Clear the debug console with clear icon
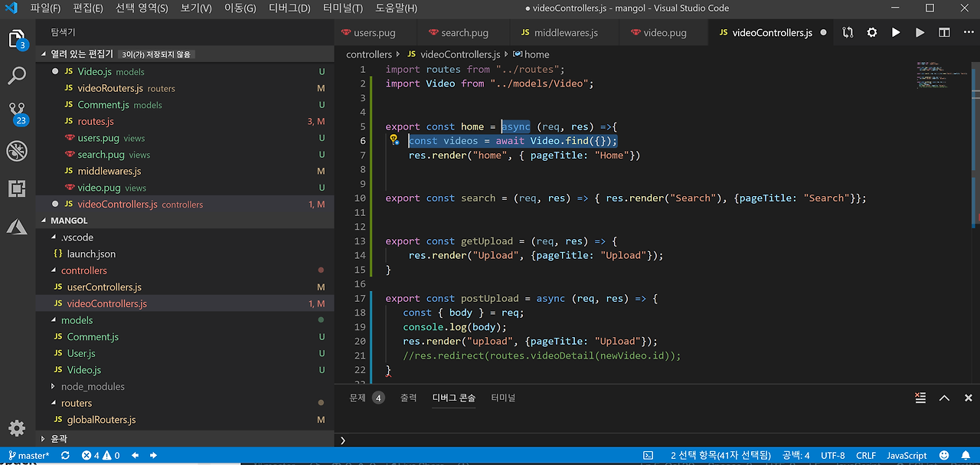 [920, 398]
